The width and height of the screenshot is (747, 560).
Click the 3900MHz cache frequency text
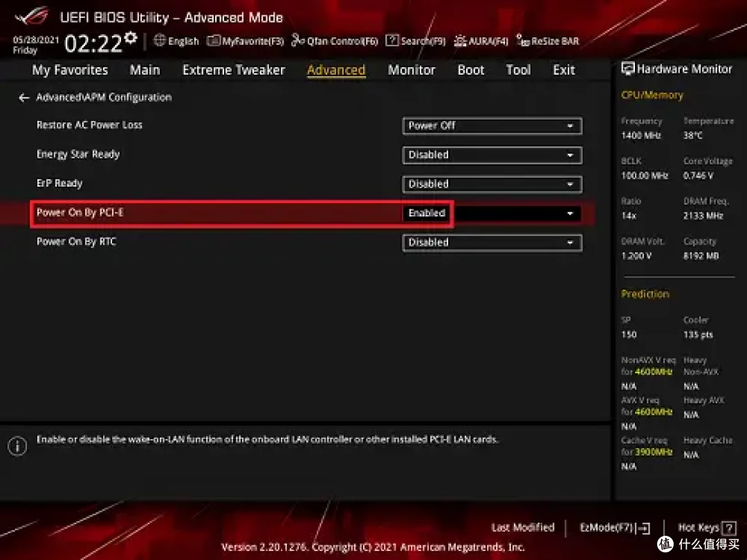click(653, 452)
